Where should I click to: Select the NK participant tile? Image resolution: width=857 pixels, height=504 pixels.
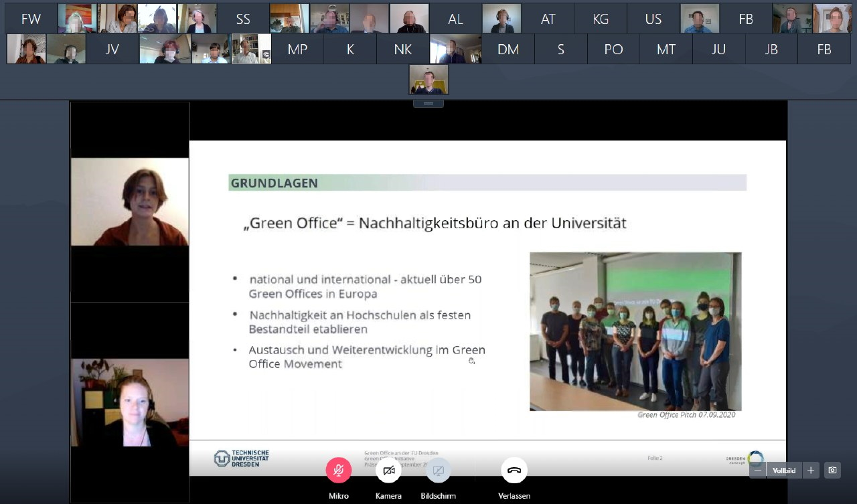[x=402, y=48]
